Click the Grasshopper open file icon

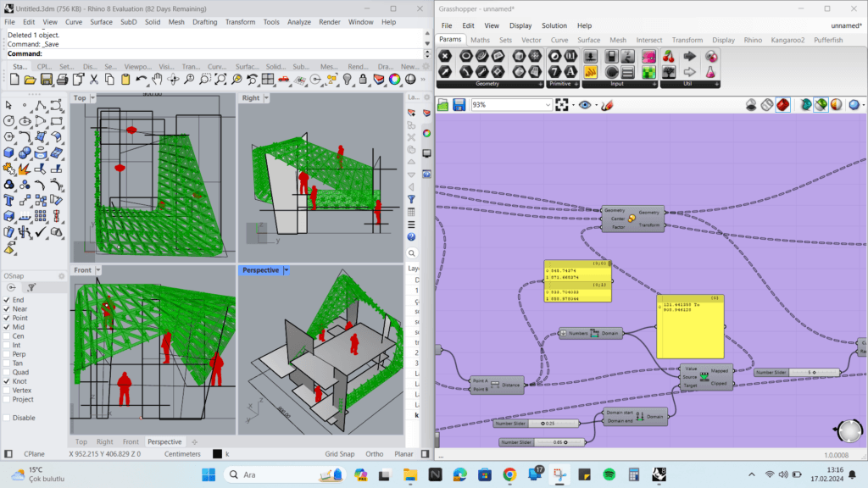click(442, 104)
